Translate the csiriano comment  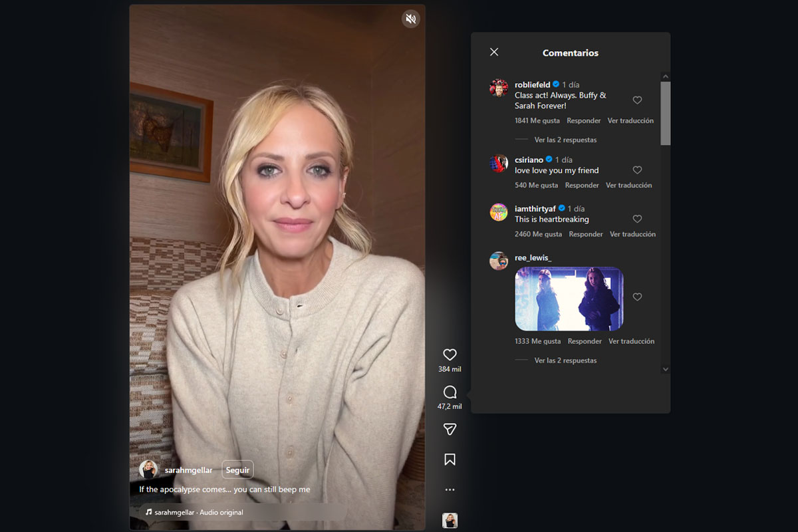click(628, 186)
